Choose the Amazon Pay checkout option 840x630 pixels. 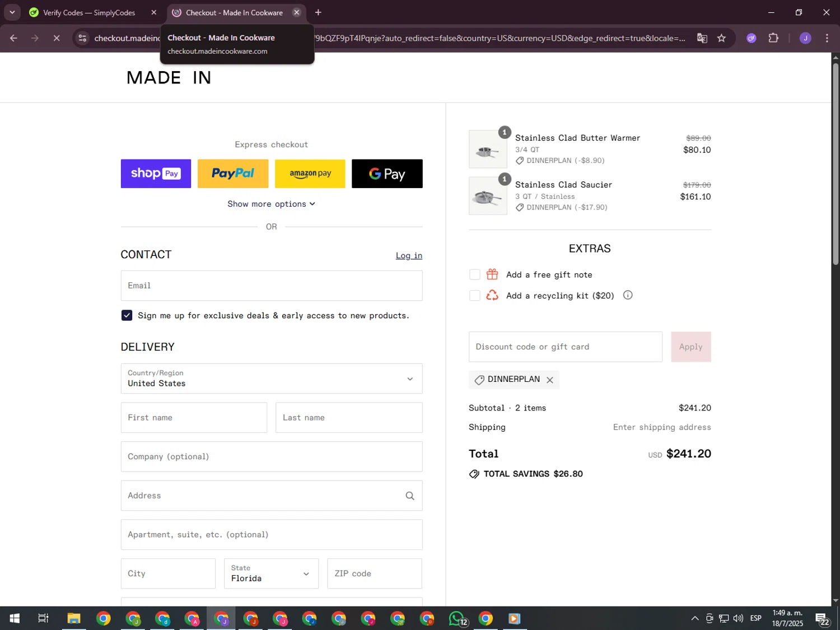(x=310, y=174)
